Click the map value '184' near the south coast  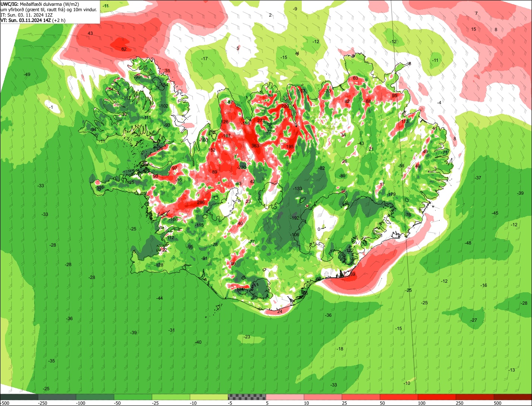pos(240,289)
